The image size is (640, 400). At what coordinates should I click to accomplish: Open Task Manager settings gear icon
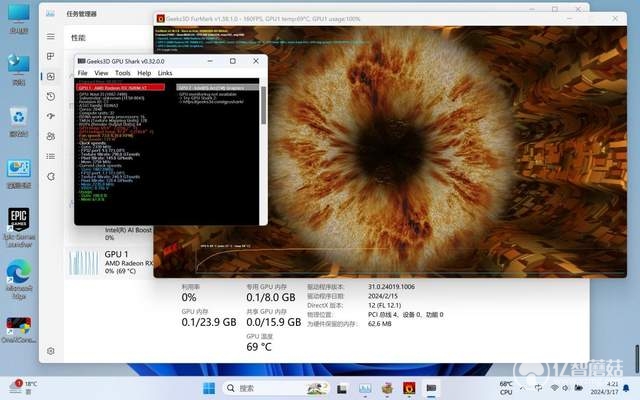pyautogui.click(x=51, y=351)
